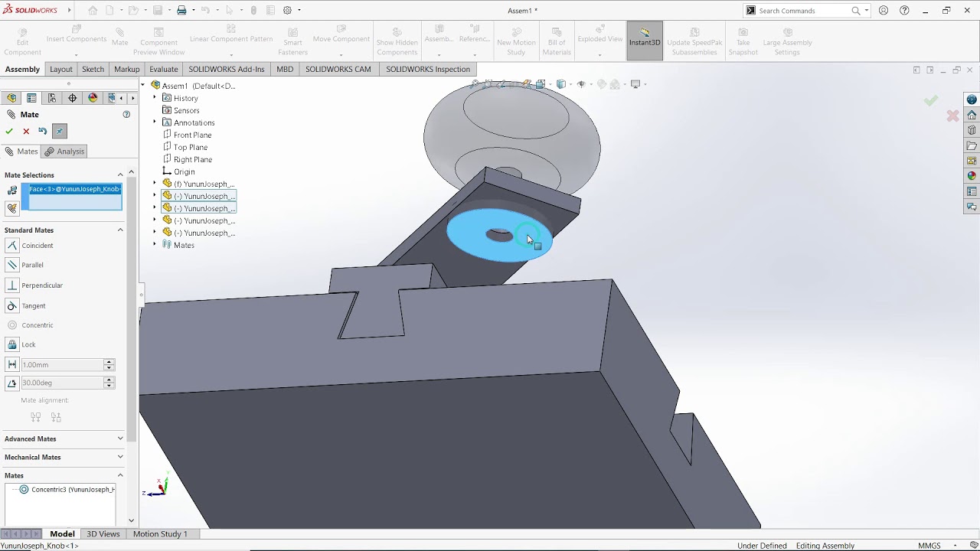This screenshot has width=980, height=551.
Task: Open the PropertyManager tab
Action: (x=31, y=98)
